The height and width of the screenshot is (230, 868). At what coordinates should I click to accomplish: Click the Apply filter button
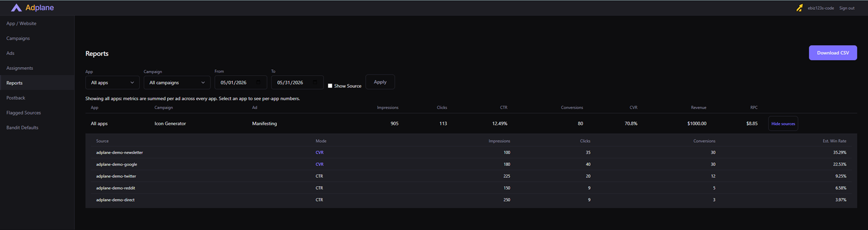380,82
